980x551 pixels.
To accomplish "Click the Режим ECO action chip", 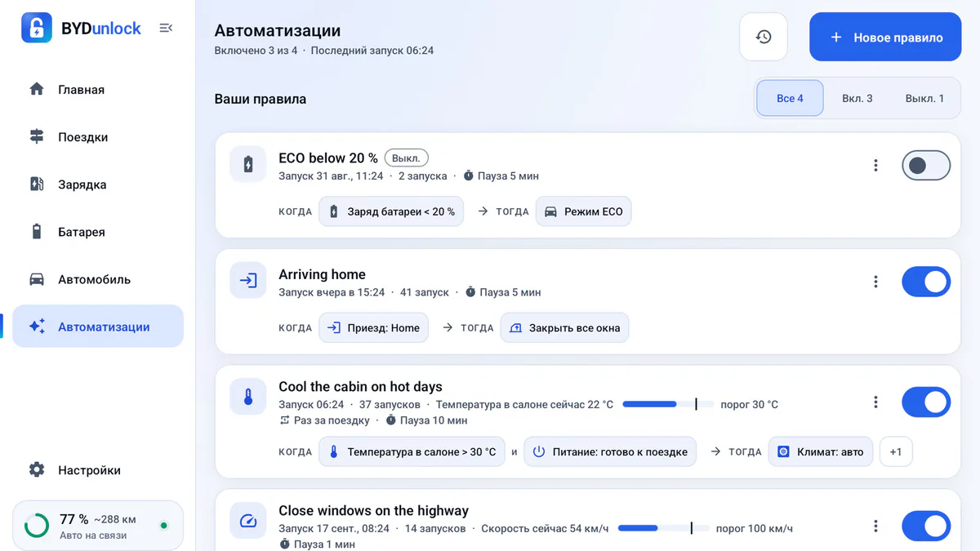I will point(583,211).
